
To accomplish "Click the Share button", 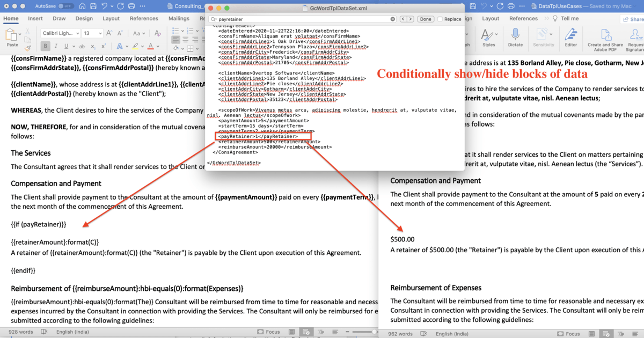I will click(634, 19).
